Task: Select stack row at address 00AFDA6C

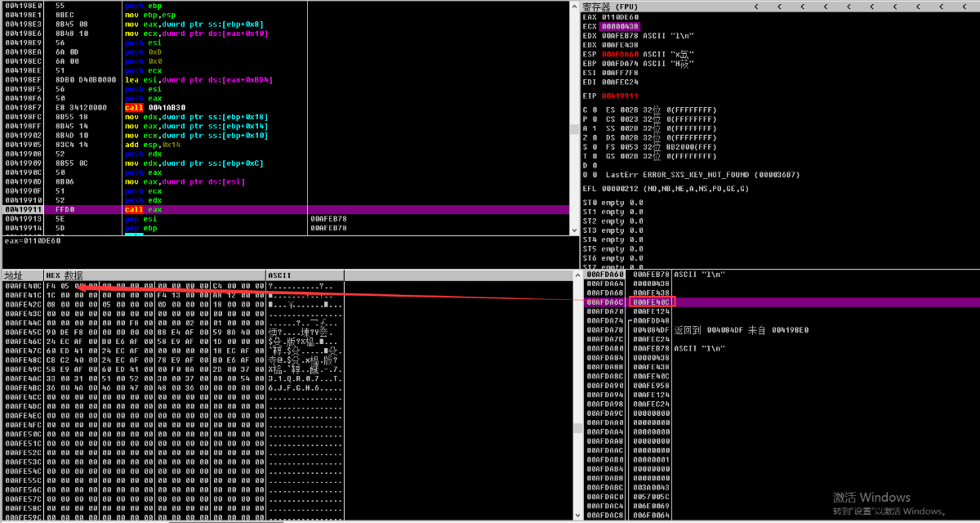Action: [x=782, y=302]
